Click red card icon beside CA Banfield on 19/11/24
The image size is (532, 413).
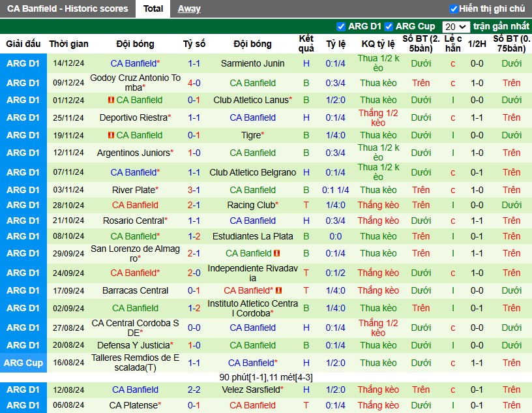(x=111, y=135)
